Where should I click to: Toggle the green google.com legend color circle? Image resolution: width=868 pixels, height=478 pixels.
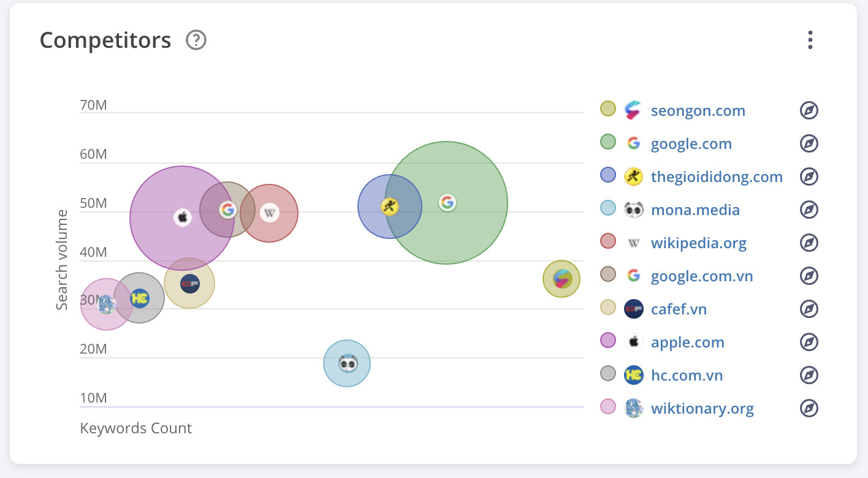point(607,143)
